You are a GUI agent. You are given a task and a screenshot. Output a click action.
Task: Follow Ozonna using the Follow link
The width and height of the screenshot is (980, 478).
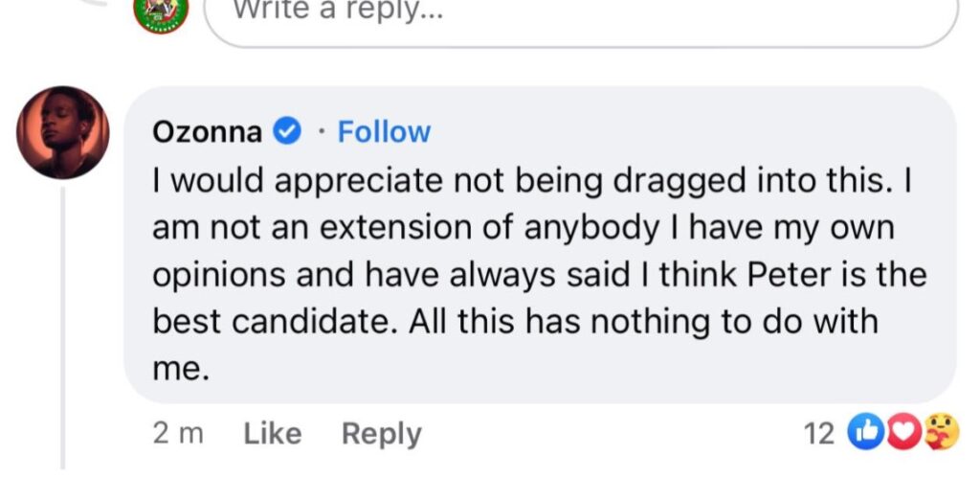pos(385,132)
